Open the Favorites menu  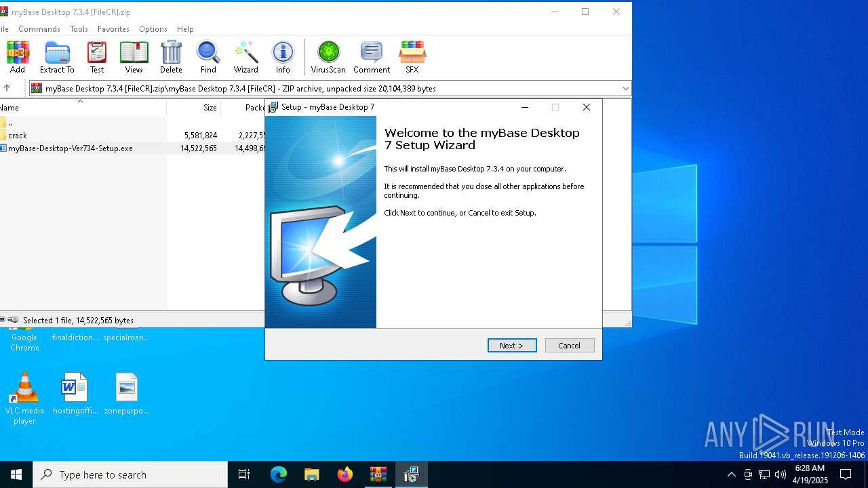(x=113, y=29)
